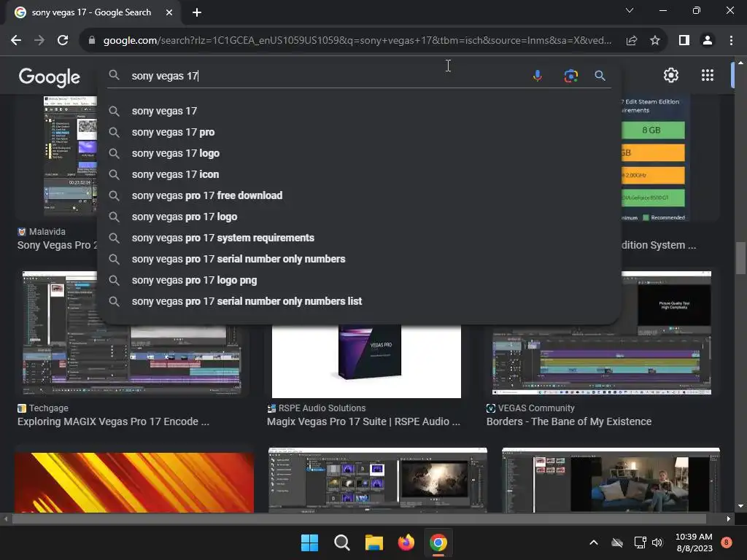
Task: Open File Explorer from taskbar
Action: [374, 542]
